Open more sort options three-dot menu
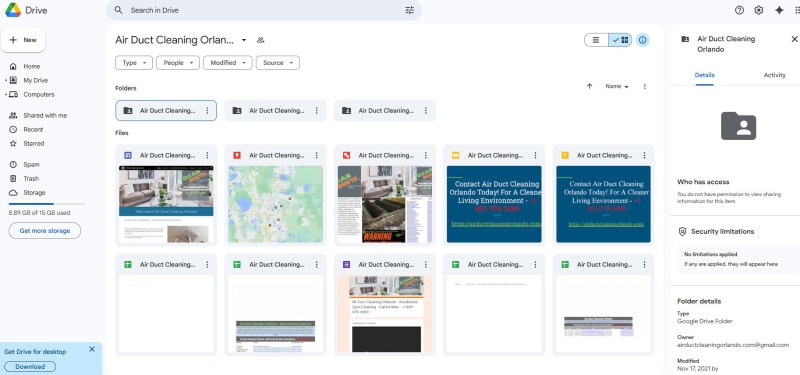The image size is (800, 375). (644, 86)
